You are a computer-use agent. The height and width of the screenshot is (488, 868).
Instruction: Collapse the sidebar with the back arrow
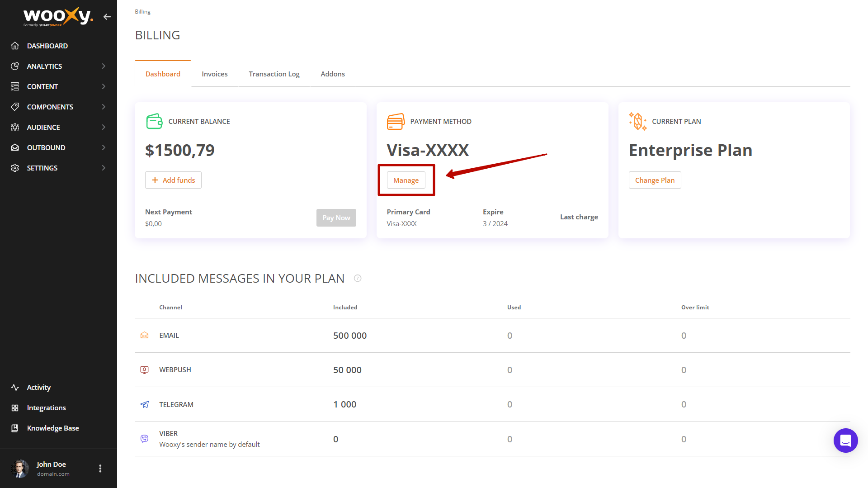[x=107, y=17]
